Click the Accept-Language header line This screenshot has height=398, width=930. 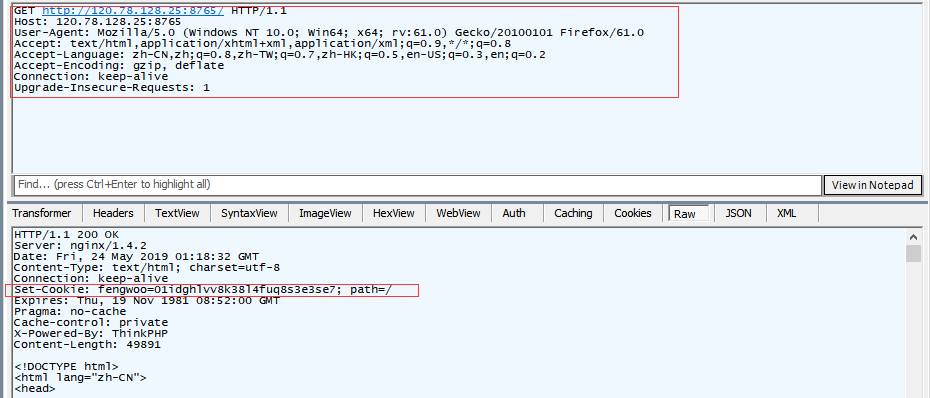[279, 55]
